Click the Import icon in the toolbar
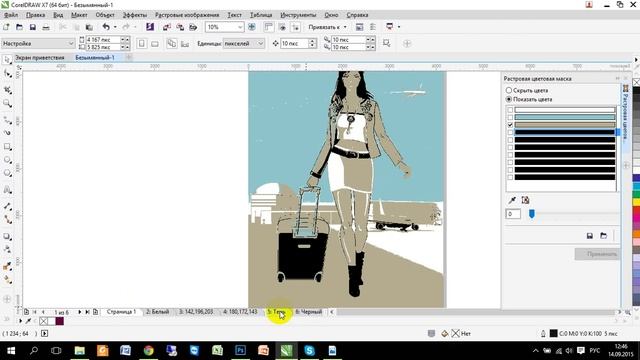Viewport: 640px width, 360px height. tap(167, 27)
